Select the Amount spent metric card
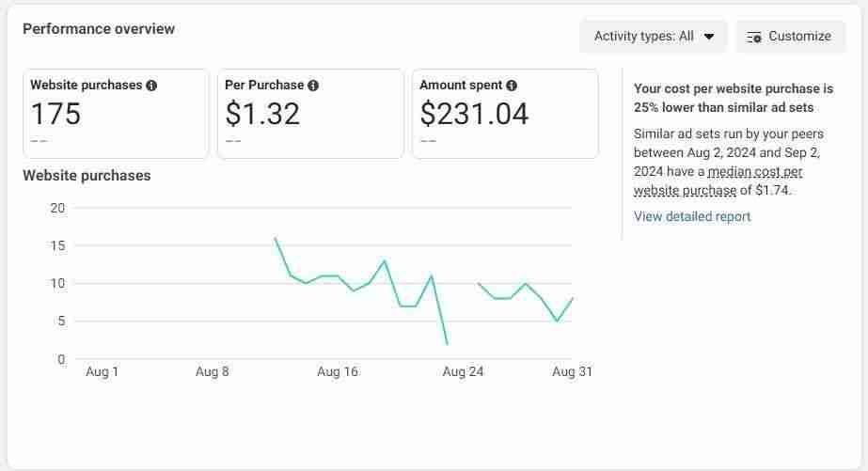 [x=505, y=113]
